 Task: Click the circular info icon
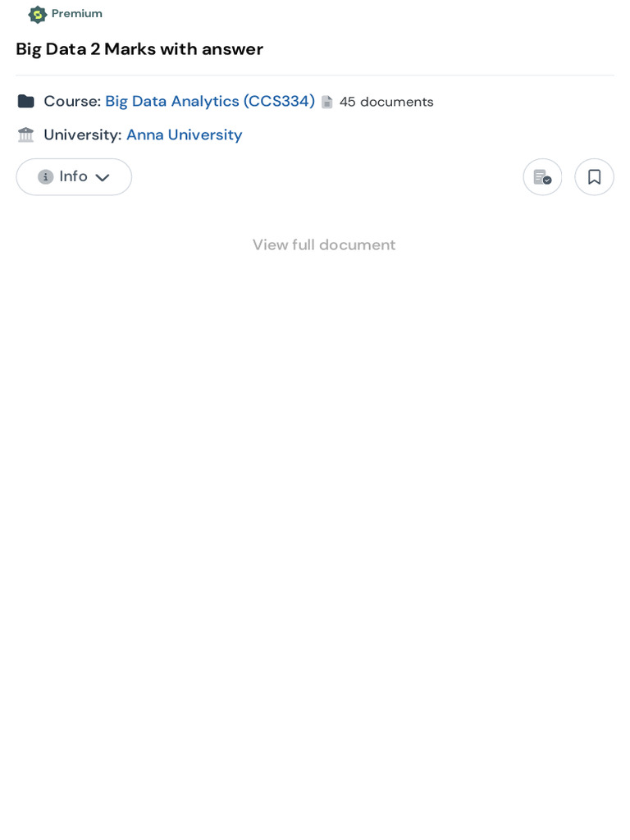click(x=46, y=176)
